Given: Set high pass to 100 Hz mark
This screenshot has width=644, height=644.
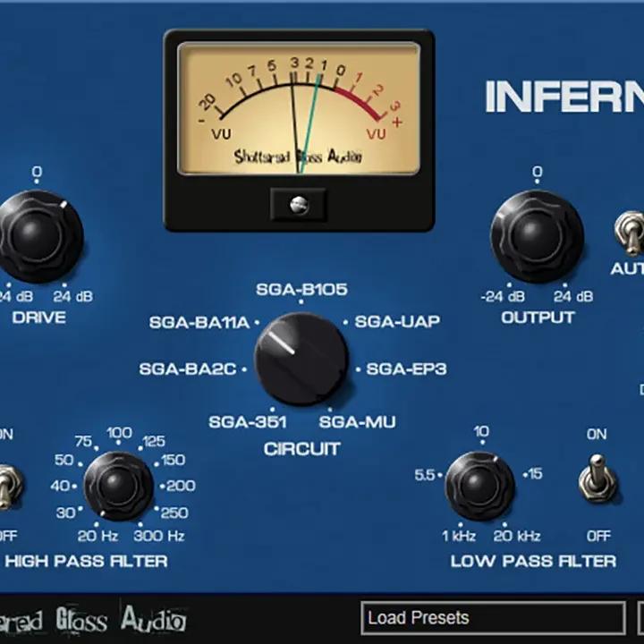Looking at the screenshot, I should (119, 433).
